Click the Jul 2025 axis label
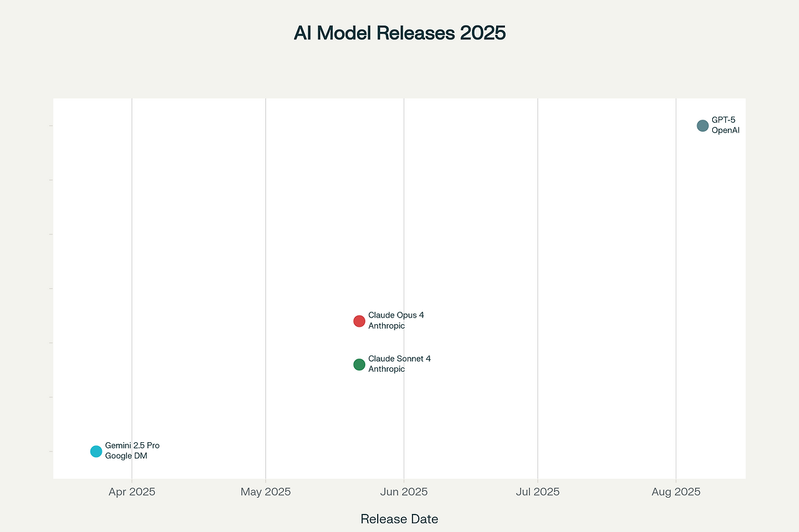Screen dimensions: 799x532 (x=537, y=491)
